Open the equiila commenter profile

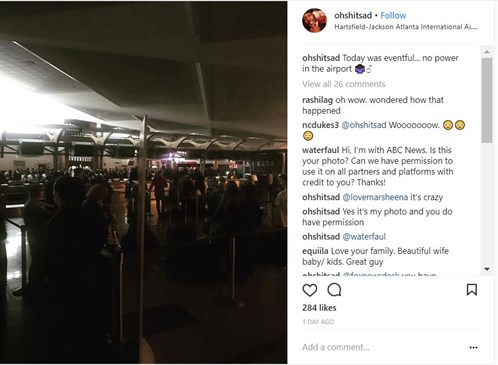coord(315,251)
